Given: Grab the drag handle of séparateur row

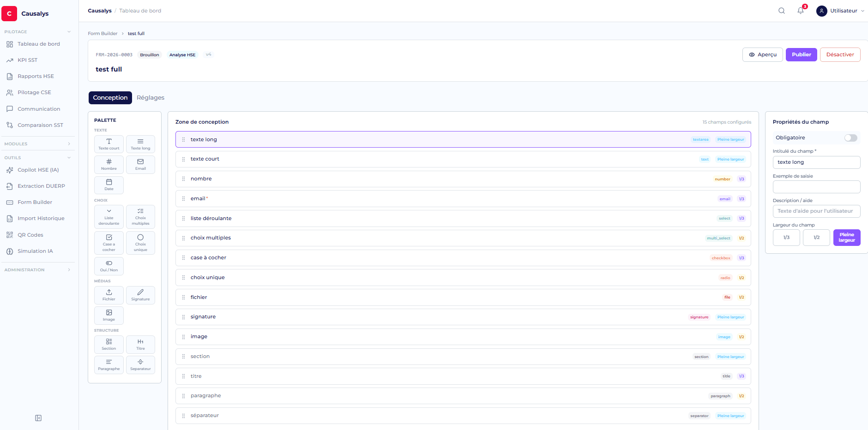Looking at the screenshot, I should pos(183,416).
